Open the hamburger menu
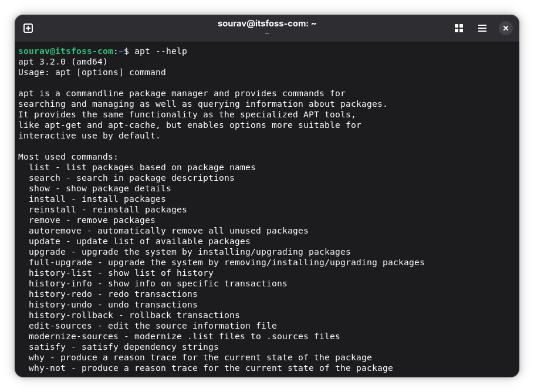This screenshot has width=534, height=392. (x=482, y=28)
